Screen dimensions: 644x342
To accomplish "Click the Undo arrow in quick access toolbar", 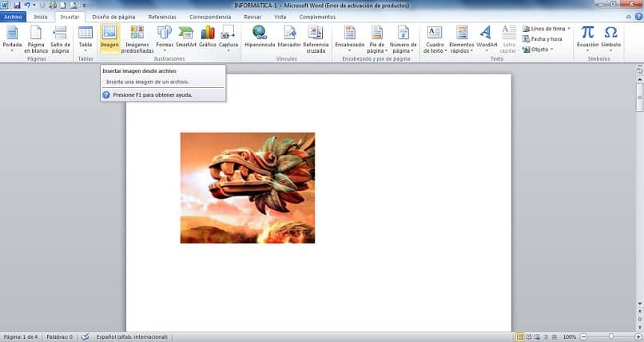I will [27, 6].
